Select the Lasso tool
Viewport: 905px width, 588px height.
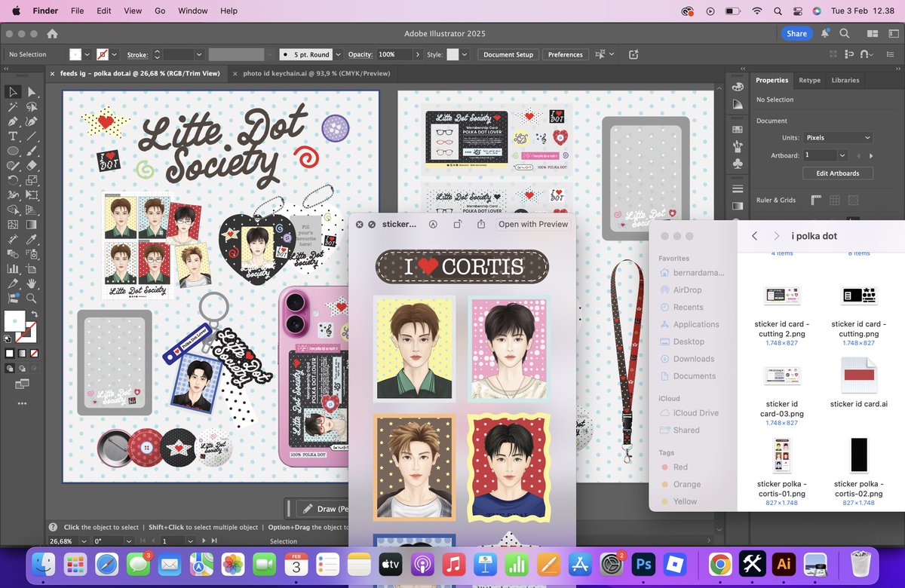(32, 107)
